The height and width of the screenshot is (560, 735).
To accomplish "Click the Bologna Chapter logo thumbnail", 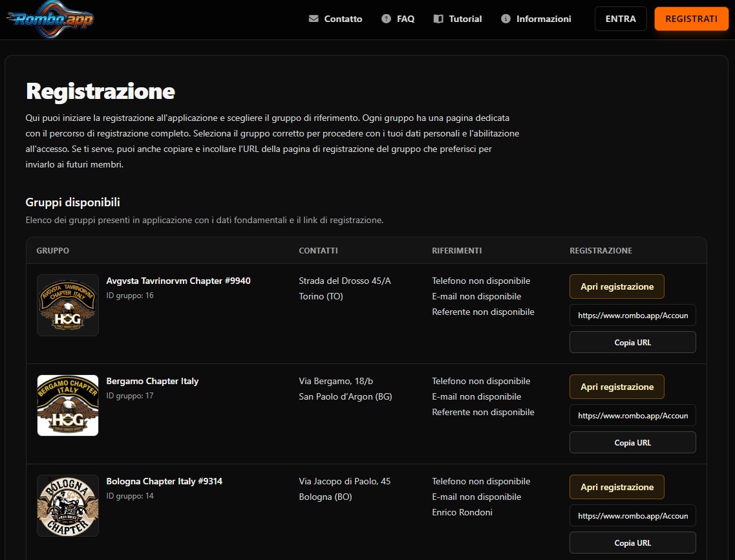I will (68, 506).
